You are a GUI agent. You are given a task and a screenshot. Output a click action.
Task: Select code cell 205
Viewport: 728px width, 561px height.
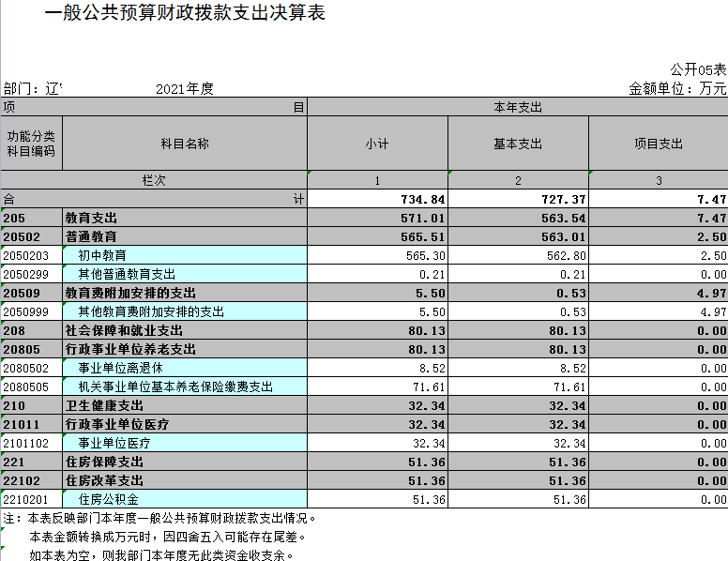[x=31, y=218]
